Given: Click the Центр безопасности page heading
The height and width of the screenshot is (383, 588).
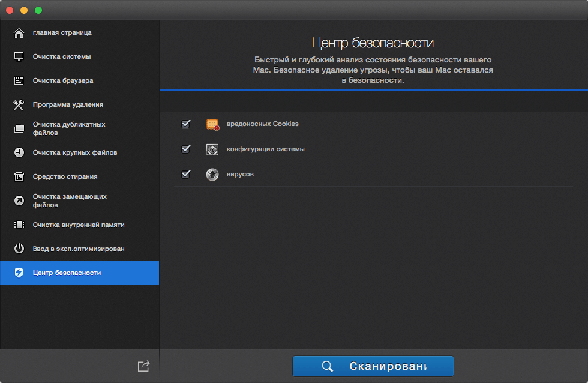Looking at the screenshot, I should pos(373,43).
